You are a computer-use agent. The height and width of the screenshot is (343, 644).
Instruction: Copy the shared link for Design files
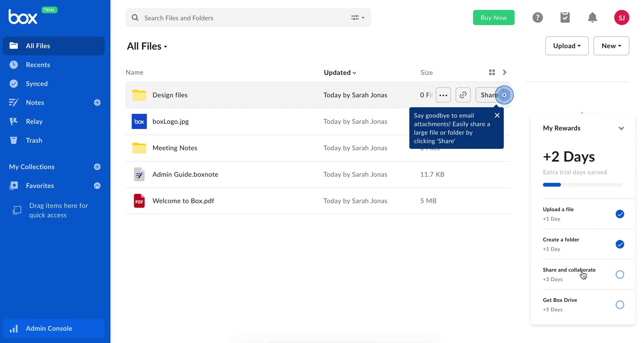463,95
